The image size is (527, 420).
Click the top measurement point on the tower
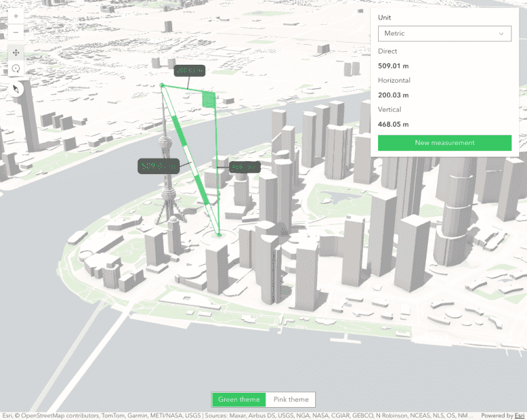pyautogui.click(x=162, y=85)
